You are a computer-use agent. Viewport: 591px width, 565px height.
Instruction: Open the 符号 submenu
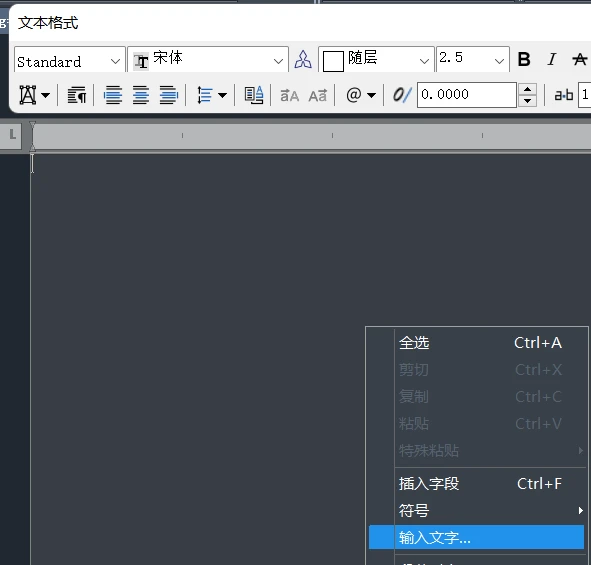coord(476,511)
